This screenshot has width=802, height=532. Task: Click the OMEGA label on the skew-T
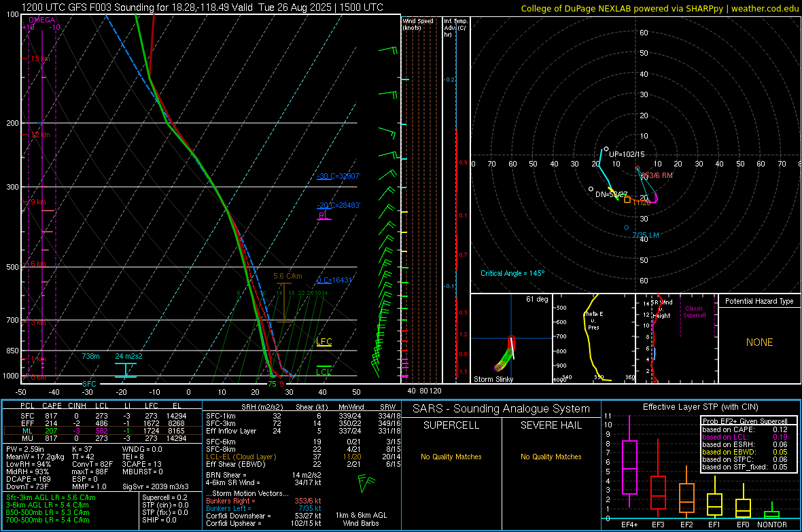(42, 20)
